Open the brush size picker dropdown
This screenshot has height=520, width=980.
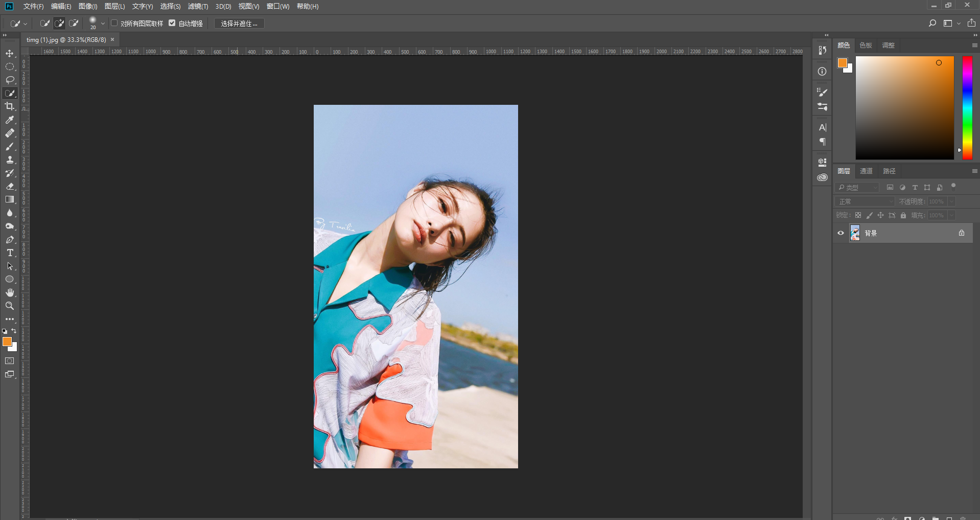tap(103, 24)
